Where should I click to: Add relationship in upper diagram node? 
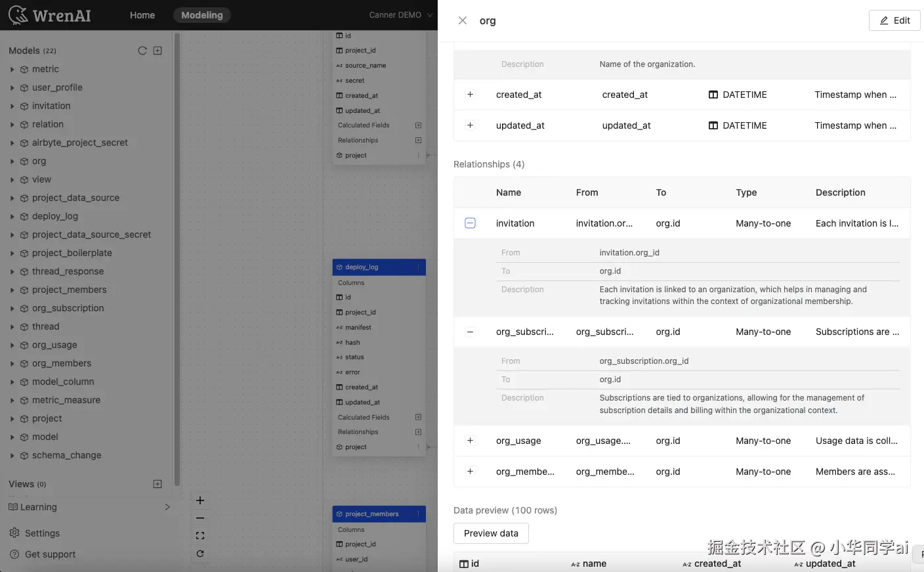click(418, 141)
